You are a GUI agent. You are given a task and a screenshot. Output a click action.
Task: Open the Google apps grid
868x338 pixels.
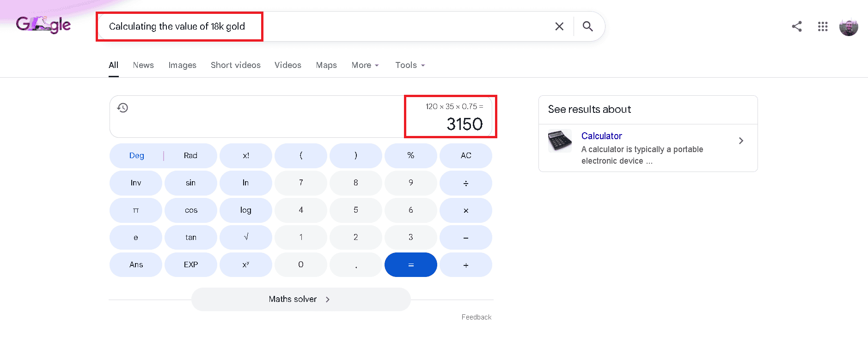coord(823,26)
